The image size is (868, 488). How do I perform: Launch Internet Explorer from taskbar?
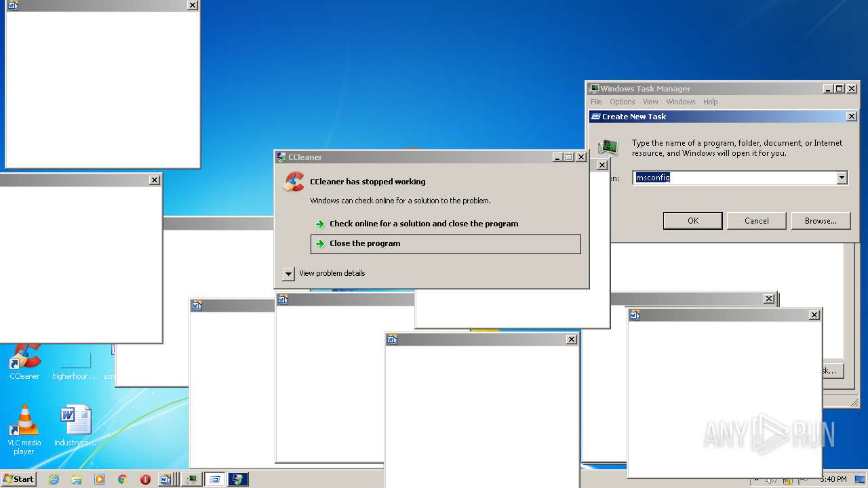point(54,479)
